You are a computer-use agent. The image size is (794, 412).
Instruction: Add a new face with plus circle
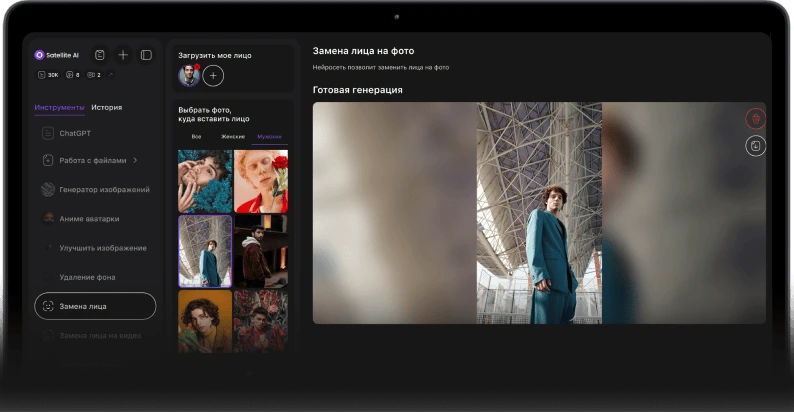(x=213, y=76)
